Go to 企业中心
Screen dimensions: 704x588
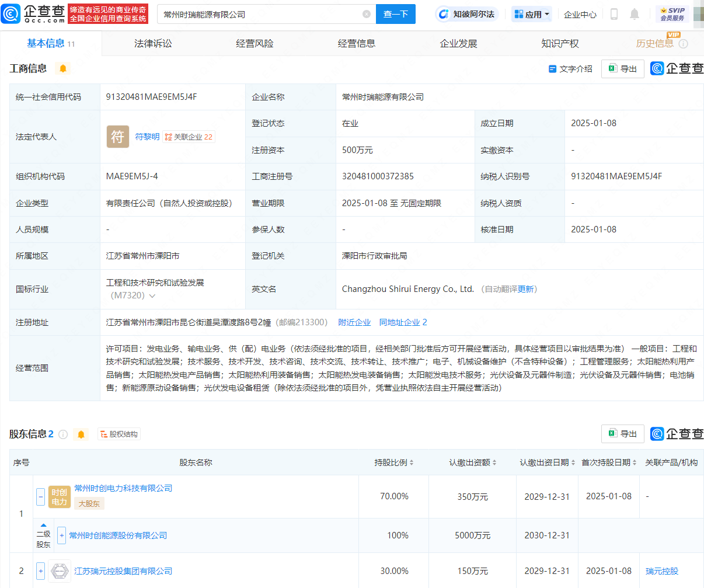pos(580,14)
